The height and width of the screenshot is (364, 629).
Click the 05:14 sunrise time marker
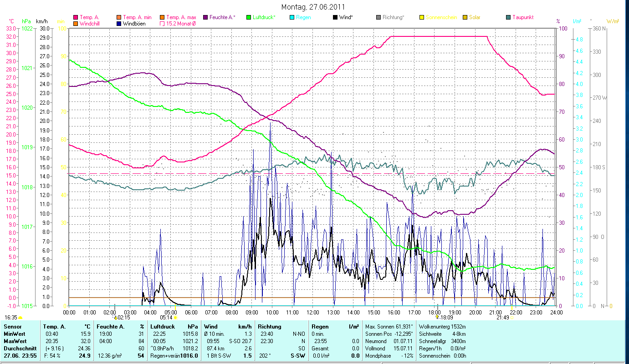166,318
